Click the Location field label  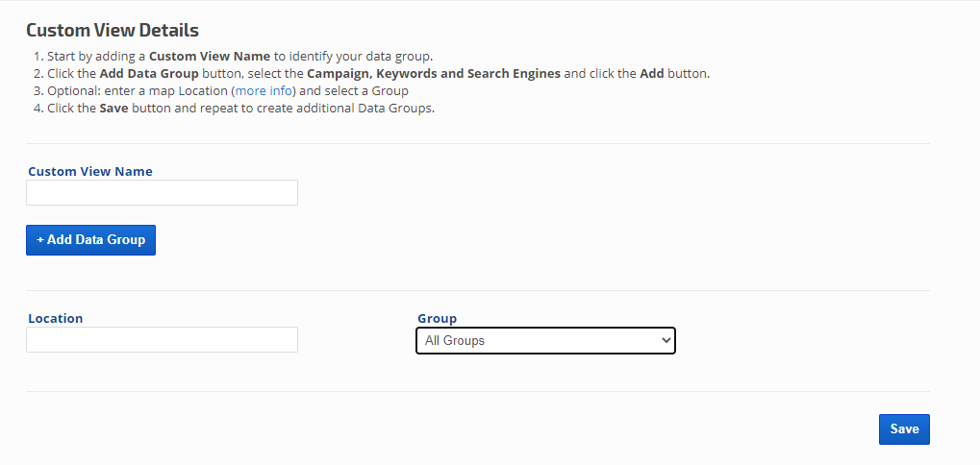click(x=56, y=318)
